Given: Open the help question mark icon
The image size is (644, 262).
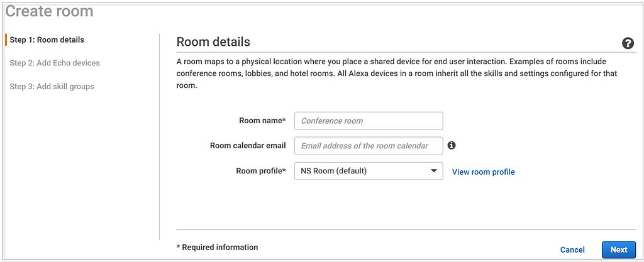Looking at the screenshot, I should click(x=628, y=43).
